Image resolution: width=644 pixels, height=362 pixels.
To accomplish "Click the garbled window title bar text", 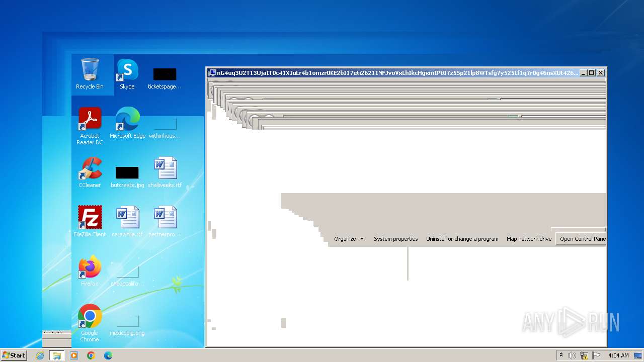I will click(x=397, y=73).
